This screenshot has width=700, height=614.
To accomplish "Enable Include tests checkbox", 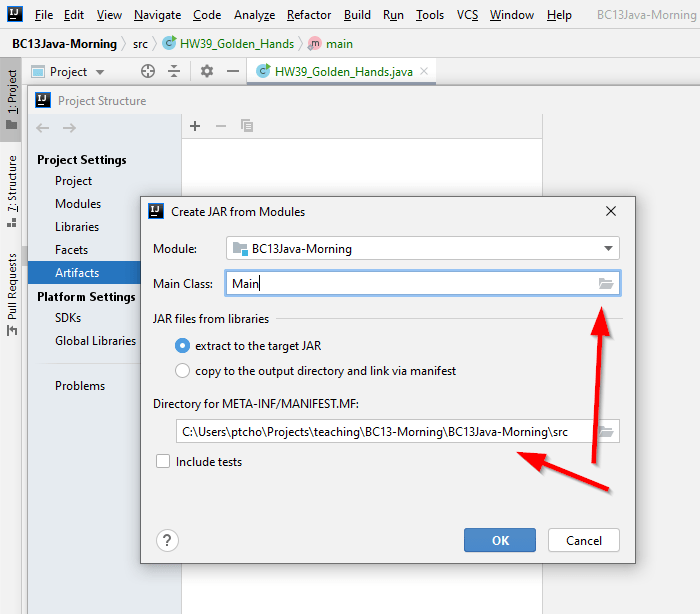I will 163,461.
